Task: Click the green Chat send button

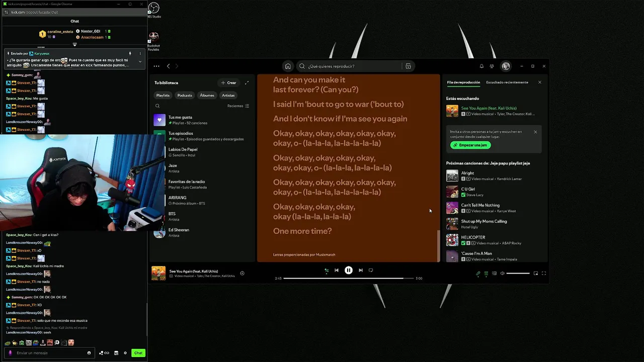Action: (x=138, y=353)
